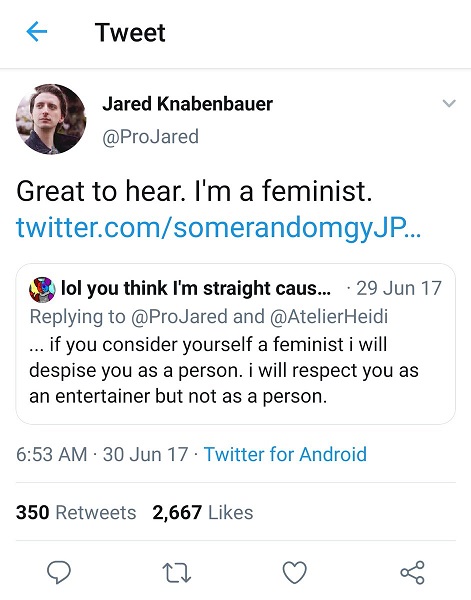
Task: Tap the back arrow icon
Action: (37, 31)
